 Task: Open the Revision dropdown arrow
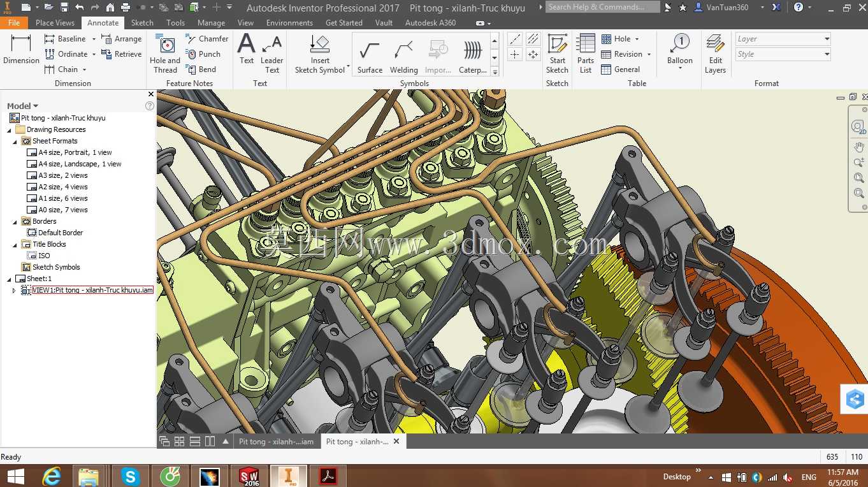tap(649, 55)
